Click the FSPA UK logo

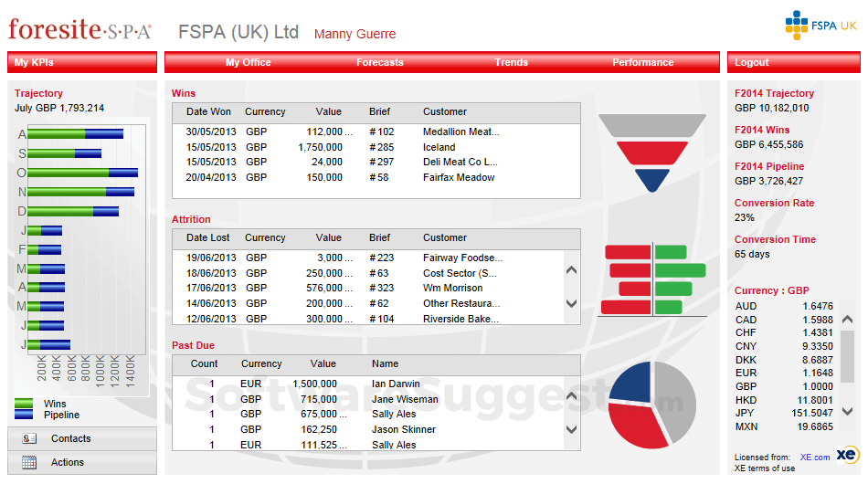[820, 26]
